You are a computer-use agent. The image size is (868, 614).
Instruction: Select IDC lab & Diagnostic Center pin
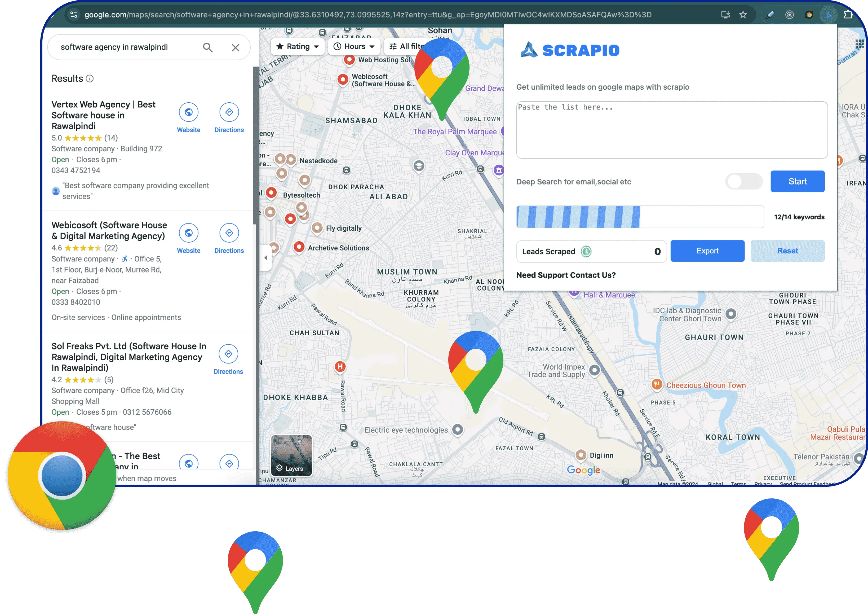point(731,314)
